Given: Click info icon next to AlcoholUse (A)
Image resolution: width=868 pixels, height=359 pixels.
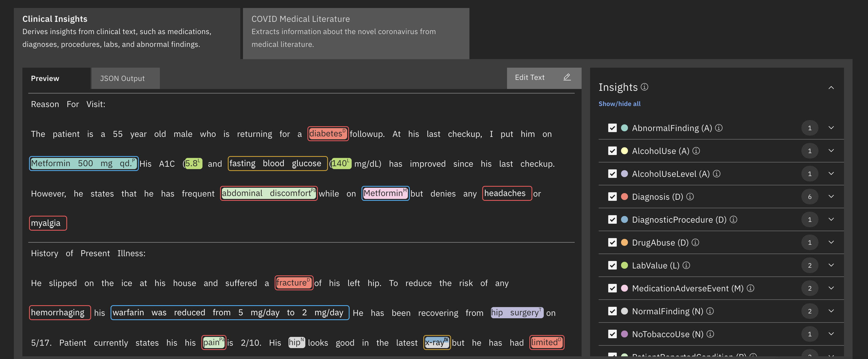Looking at the screenshot, I should (x=696, y=151).
